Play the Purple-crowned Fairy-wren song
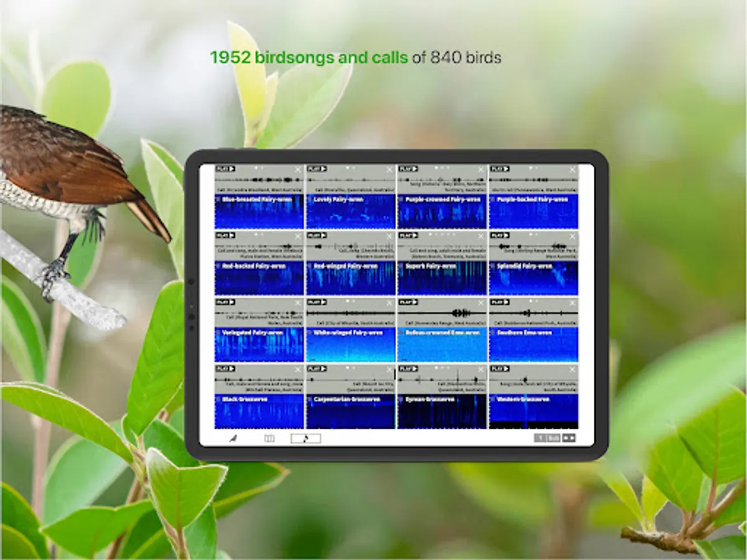This screenshot has height=560, width=747. point(408,168)
